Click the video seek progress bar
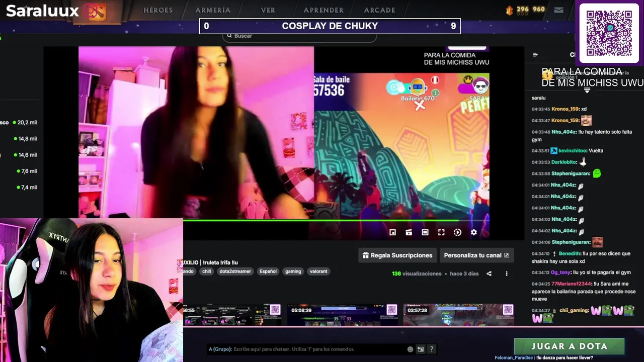Viewport: 644px width, 362px height. pos(336,220)
